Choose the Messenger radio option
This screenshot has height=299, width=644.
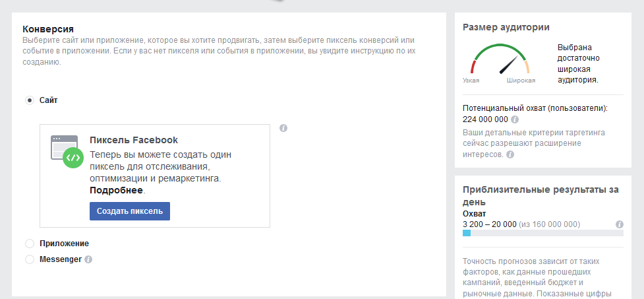[30, 259]
